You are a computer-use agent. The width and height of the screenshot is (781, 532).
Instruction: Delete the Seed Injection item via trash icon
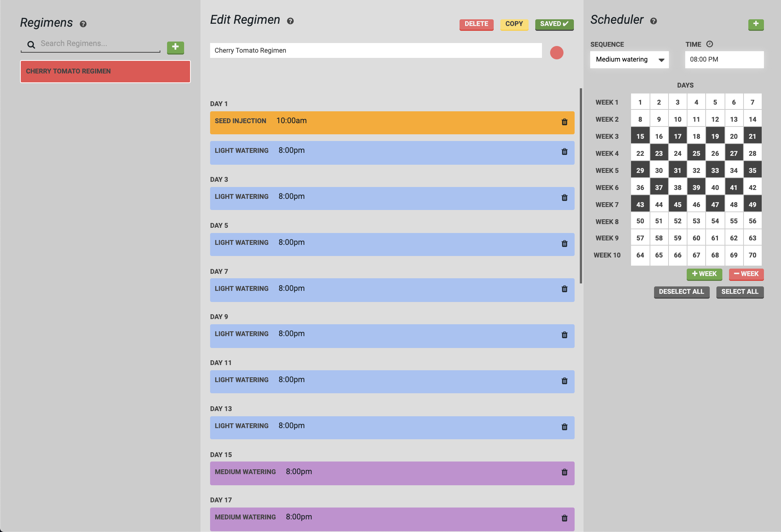point(564,122)
